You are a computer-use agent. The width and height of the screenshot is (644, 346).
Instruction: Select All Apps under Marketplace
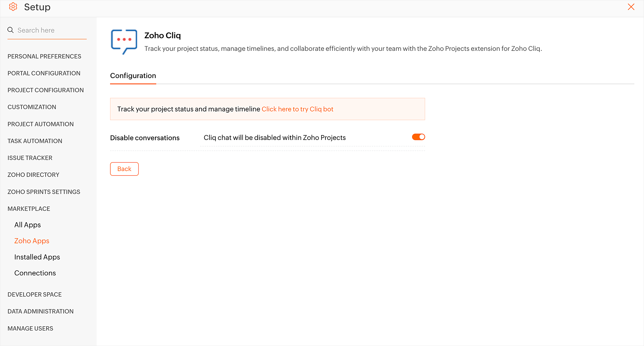(x=28, y=225)
